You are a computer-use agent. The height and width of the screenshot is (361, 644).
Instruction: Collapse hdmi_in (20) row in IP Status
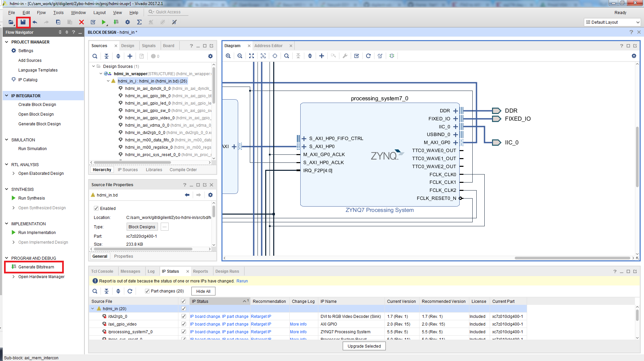[x=93, y=309]
